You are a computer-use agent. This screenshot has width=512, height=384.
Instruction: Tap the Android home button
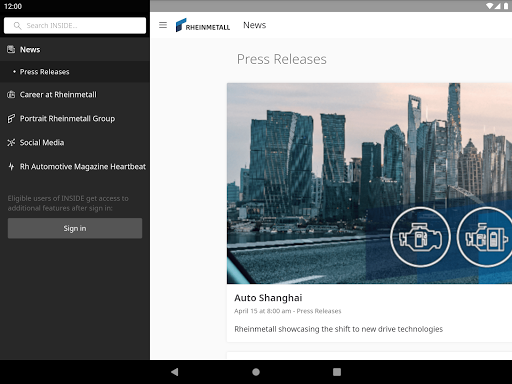click(x=256, y=372)
